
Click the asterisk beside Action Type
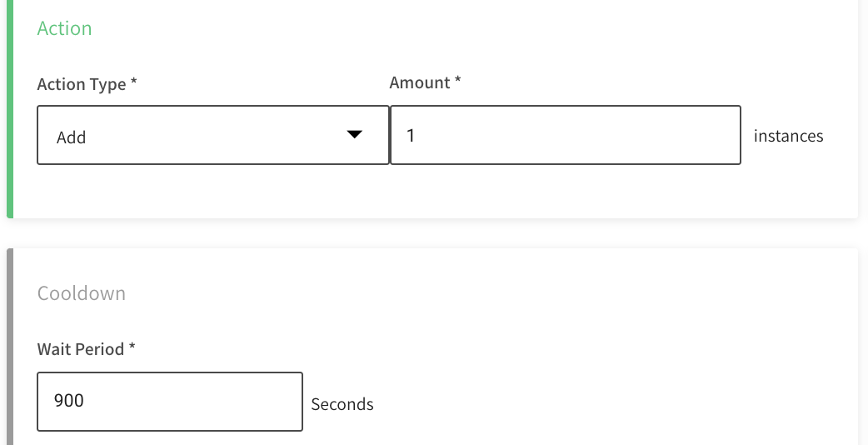(x=134, y=83)
